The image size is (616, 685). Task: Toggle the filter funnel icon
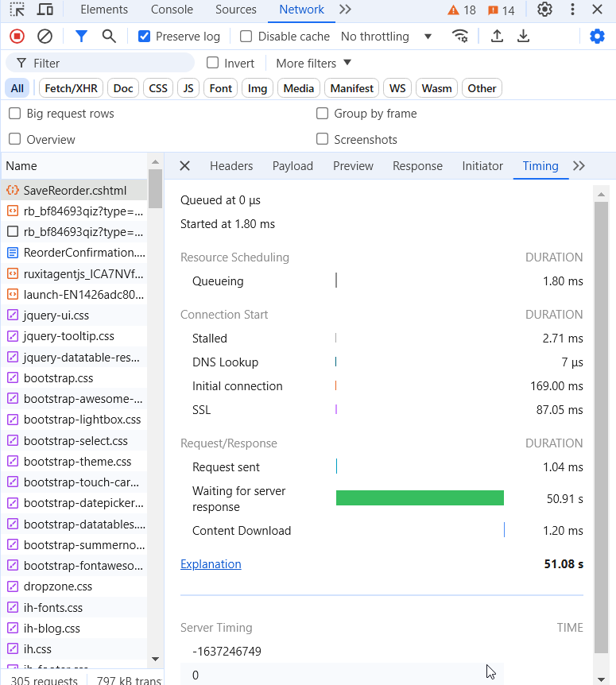click(x=81, y=37)
